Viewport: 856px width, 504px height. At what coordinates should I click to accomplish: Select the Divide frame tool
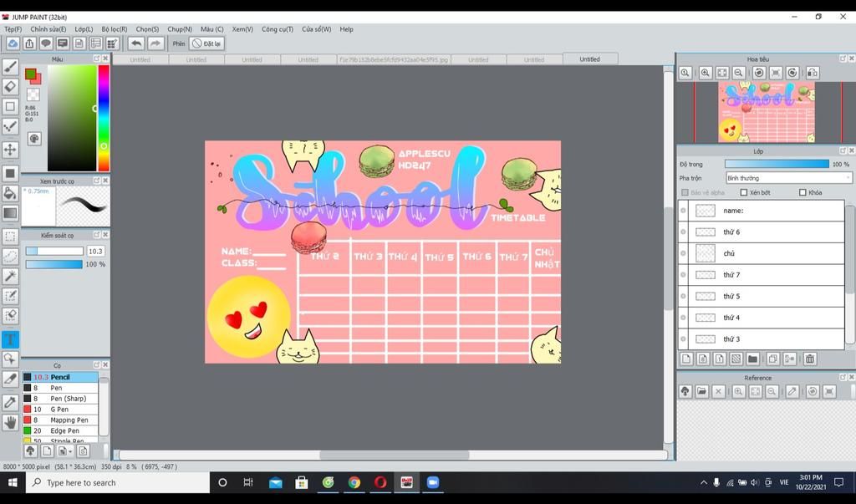pyautogui.click(x=10, y=379)
